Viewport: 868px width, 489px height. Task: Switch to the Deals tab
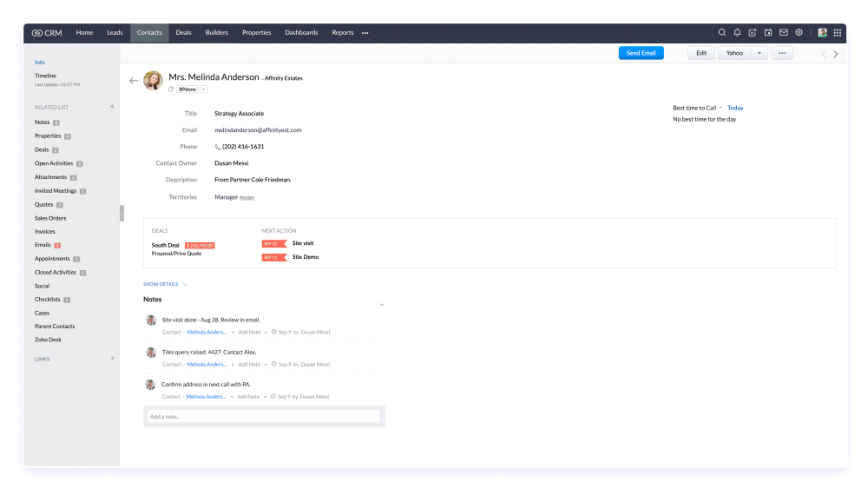click(x=183, y=33)
